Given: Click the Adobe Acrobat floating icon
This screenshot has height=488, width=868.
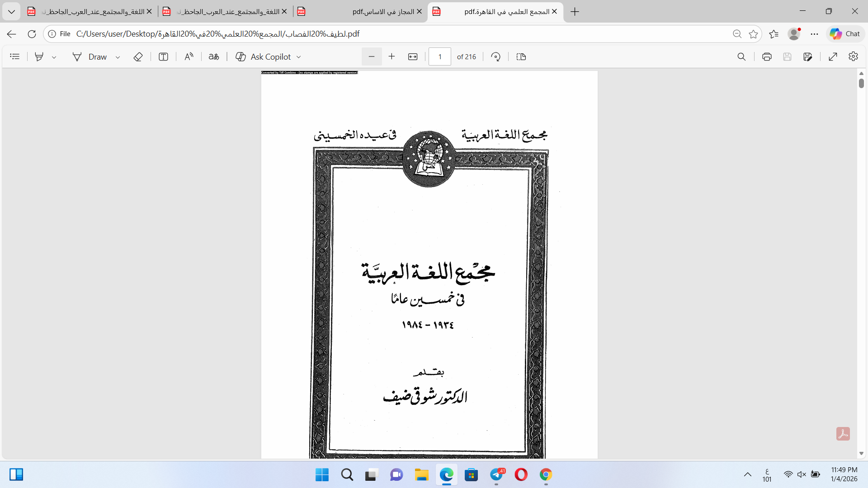Looking at the screenshot, I should 843,434.
